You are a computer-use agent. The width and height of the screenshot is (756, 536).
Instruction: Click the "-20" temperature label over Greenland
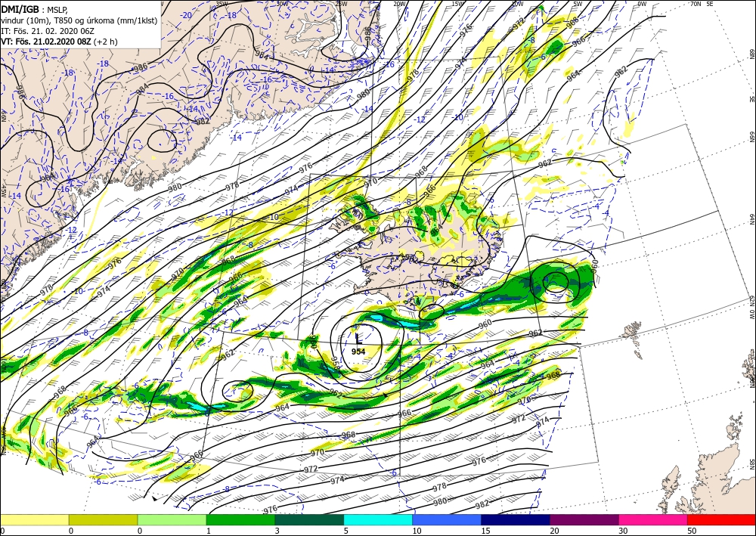[x=186, y=15]
